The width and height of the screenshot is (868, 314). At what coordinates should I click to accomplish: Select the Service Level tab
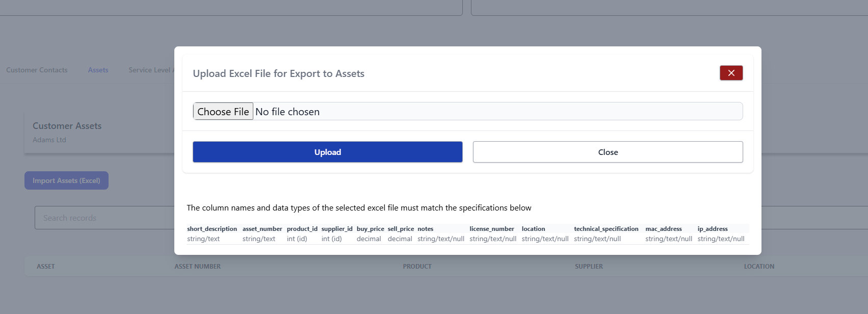coord(151,70)
